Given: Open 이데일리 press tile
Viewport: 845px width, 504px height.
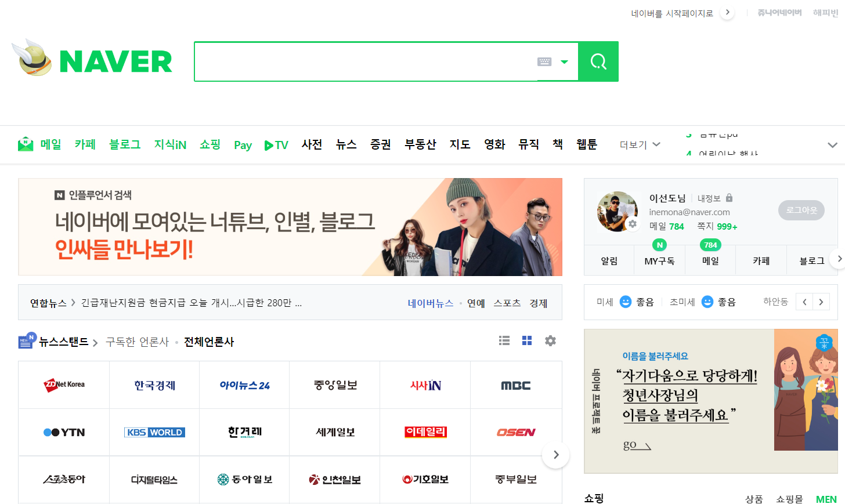Looking at the screenshot, I should point(425,432).
